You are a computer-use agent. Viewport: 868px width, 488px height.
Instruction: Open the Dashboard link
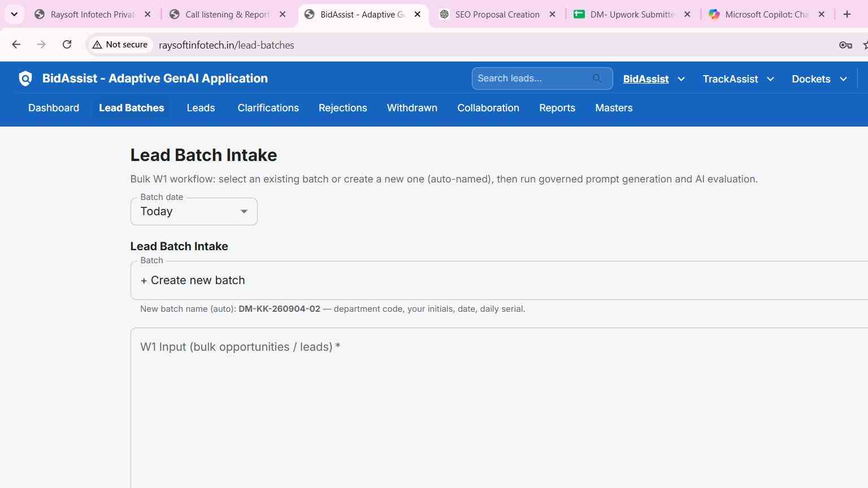(x=54, y=108)
